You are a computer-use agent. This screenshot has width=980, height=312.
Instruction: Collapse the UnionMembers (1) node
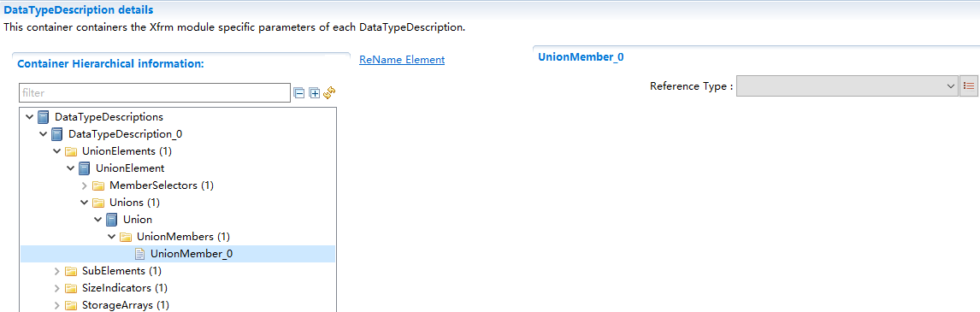pyautogui.click(x=112, y=237)
